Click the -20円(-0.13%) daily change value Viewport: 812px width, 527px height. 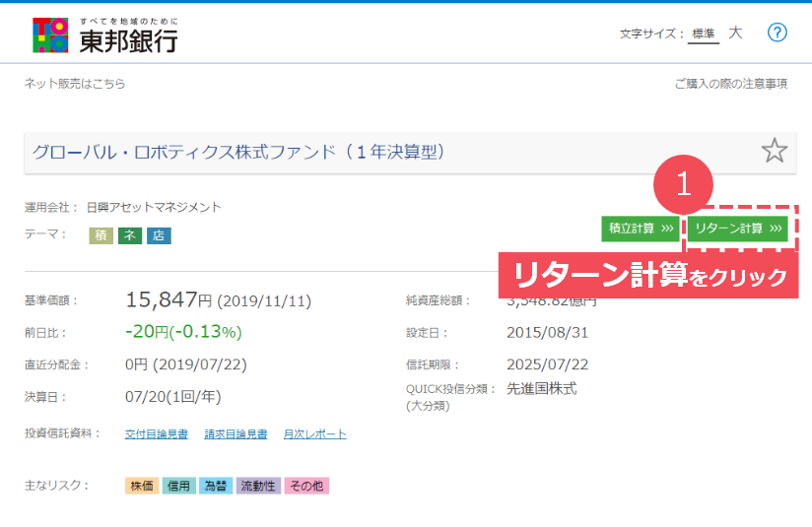pos(183,332)
